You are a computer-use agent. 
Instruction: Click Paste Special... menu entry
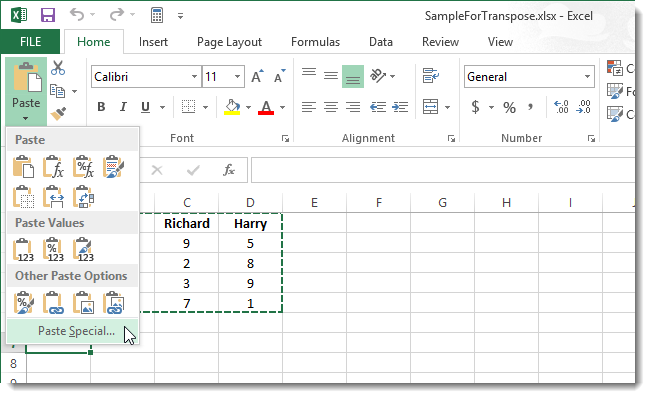pyautogui.click(x=73, y=331)
